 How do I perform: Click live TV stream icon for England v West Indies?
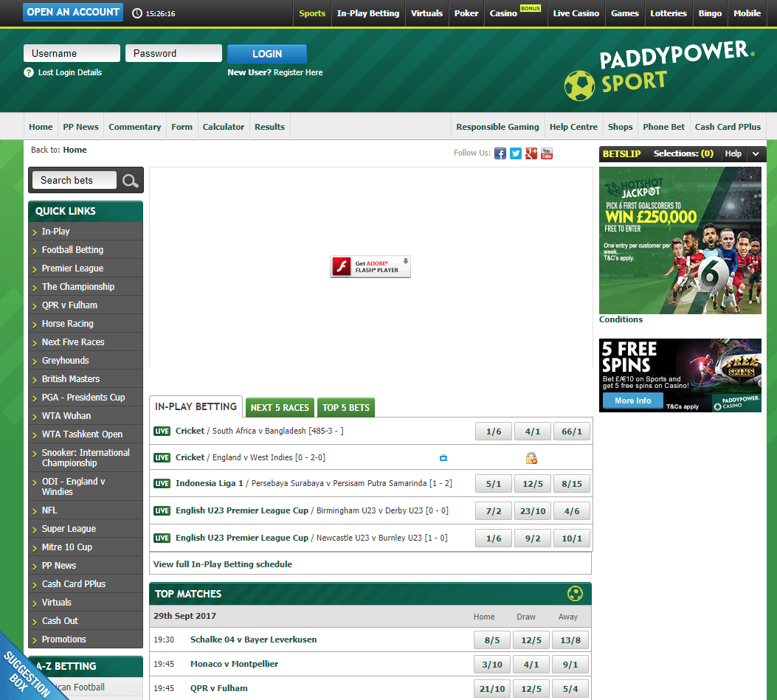click(443, 458)
